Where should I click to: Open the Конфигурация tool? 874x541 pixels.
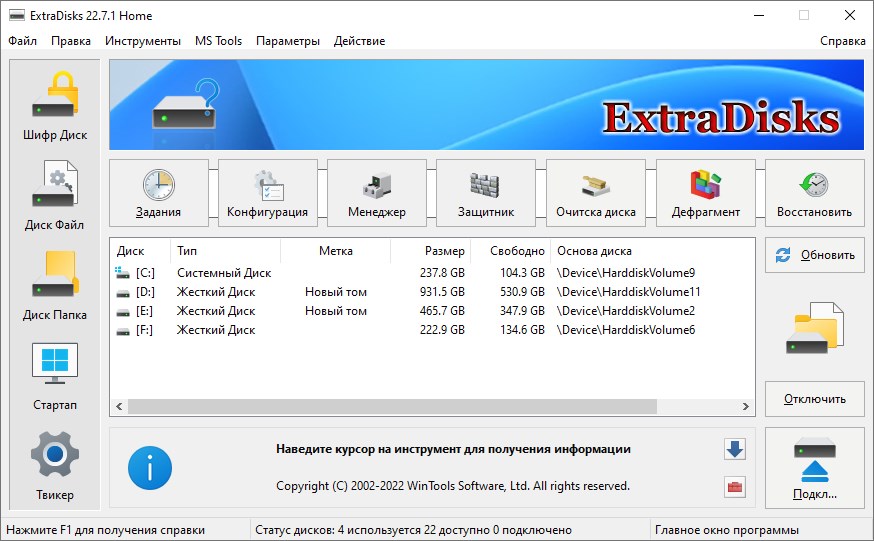click(x=268, y=193)
